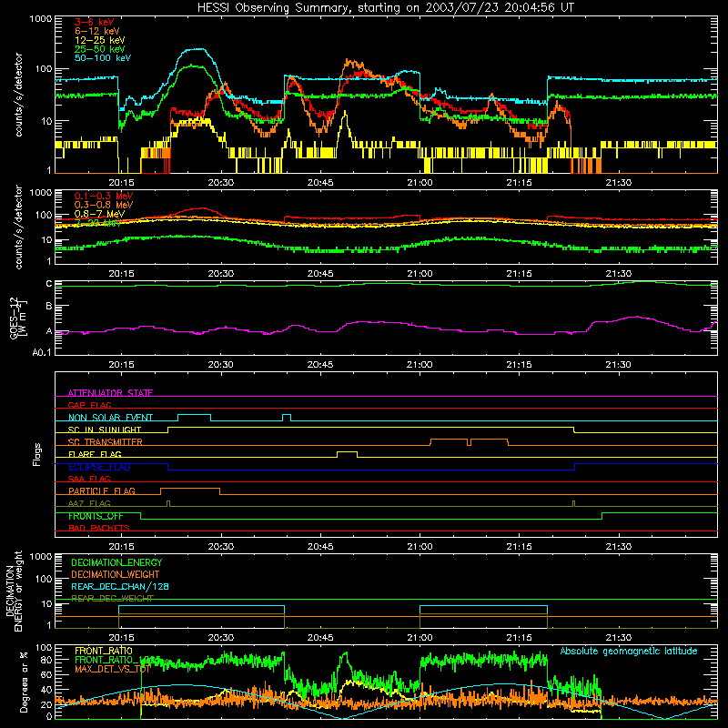The width and height of the screenshot is (728, 728).
Task: Click the 21:00 tick label under the Flags panel
Action: tap(420, 547)
